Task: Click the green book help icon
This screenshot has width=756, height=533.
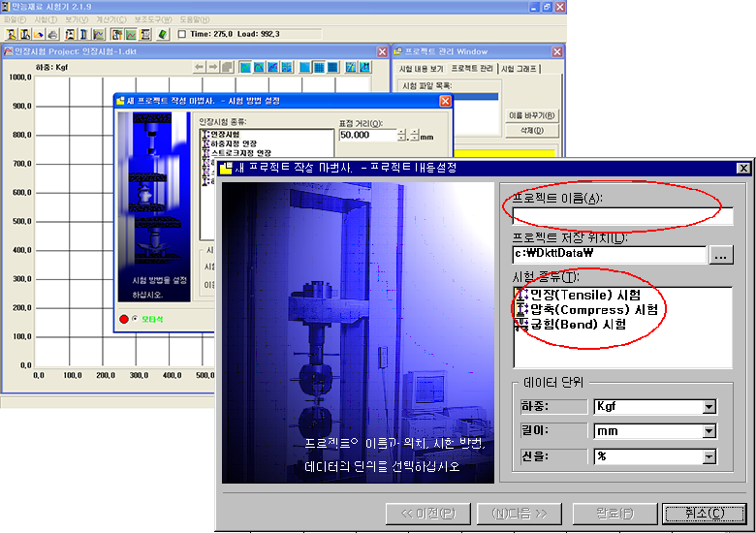Action: 163,34
